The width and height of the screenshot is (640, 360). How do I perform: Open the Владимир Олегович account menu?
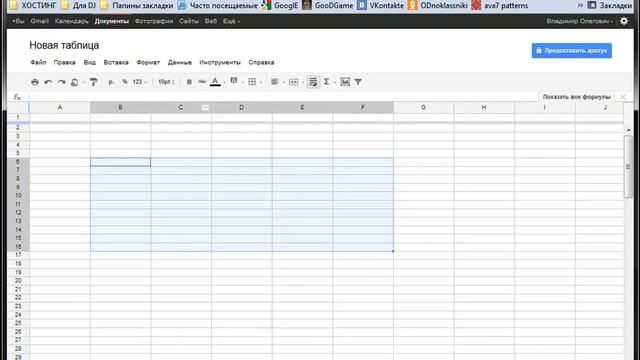click(x=580, y=21)
